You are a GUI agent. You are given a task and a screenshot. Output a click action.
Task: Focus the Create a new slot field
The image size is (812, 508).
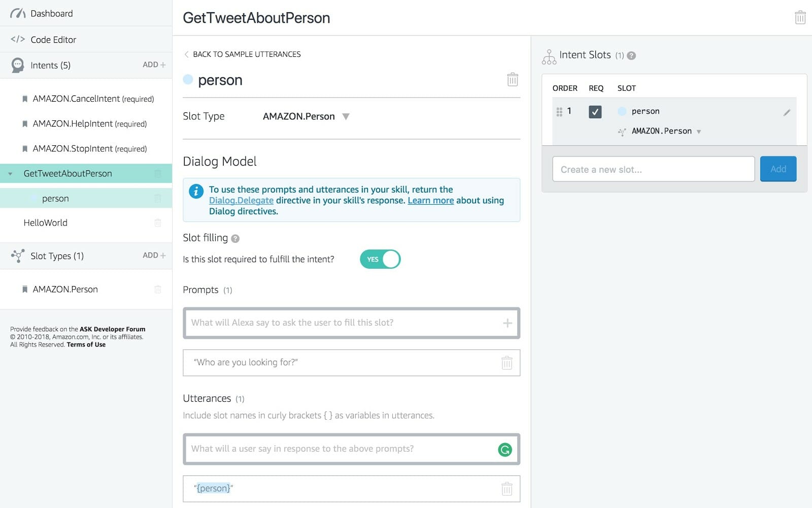click(x=653, y=169)
